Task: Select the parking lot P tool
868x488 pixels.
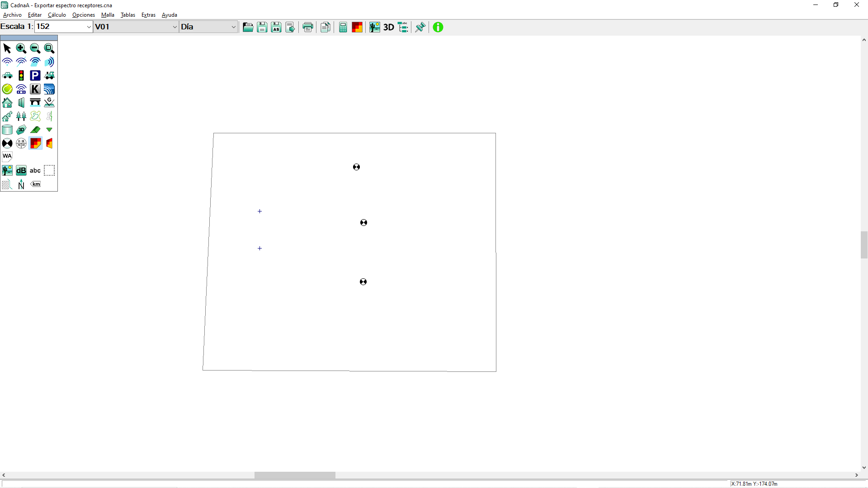Action: click(35, 75)
